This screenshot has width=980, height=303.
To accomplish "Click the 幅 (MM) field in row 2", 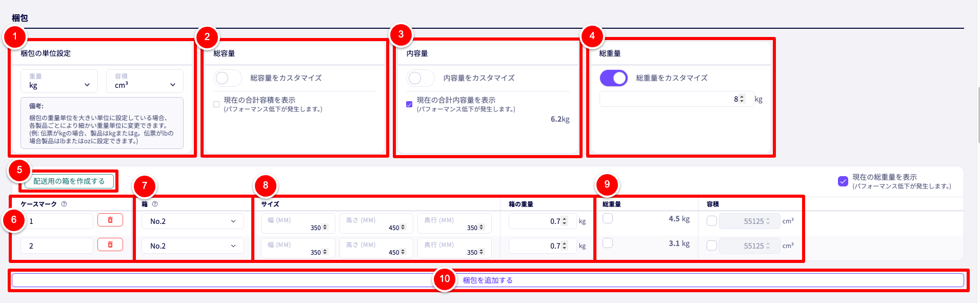I will pos(298,248).
